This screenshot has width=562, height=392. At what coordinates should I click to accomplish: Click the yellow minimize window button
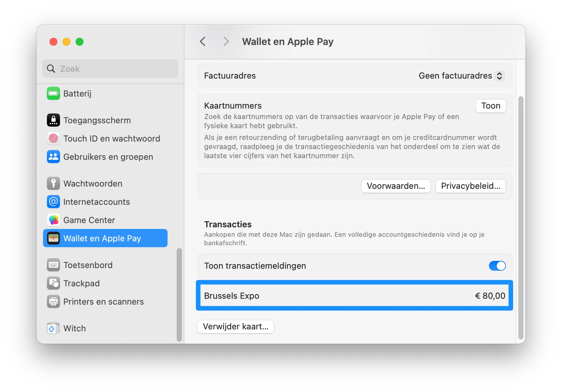point(67,42)
